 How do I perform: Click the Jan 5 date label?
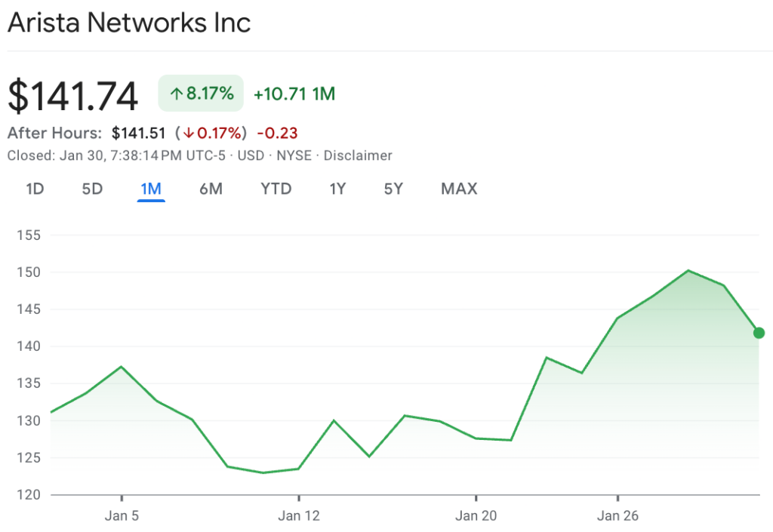coord(122,516)
